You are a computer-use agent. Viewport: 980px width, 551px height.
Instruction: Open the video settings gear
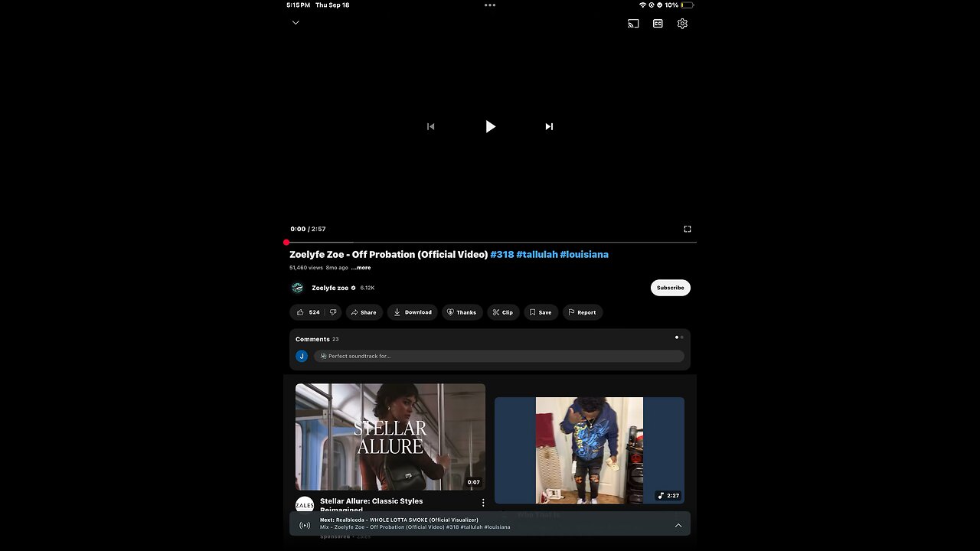682,24
